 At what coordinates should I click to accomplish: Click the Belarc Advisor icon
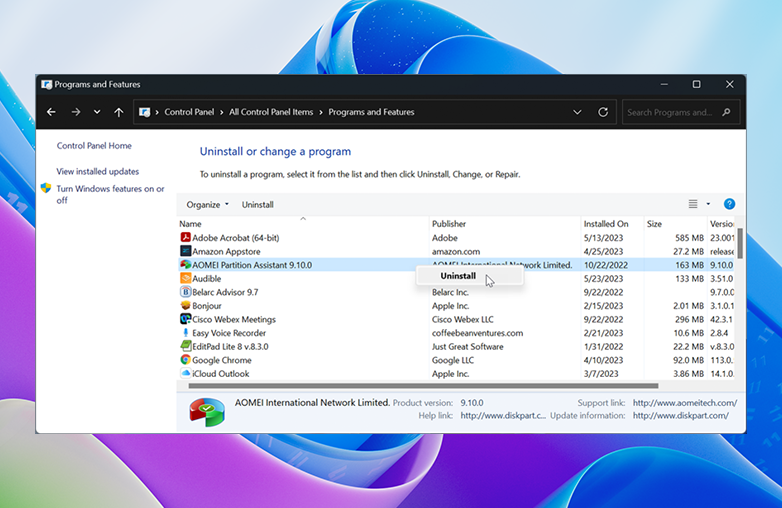click(x=186, y=292)
